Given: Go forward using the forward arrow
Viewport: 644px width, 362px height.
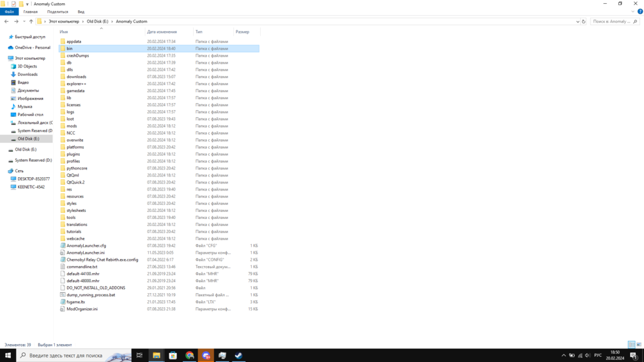Looking at the screenshot, I should [x=16, y=21].
